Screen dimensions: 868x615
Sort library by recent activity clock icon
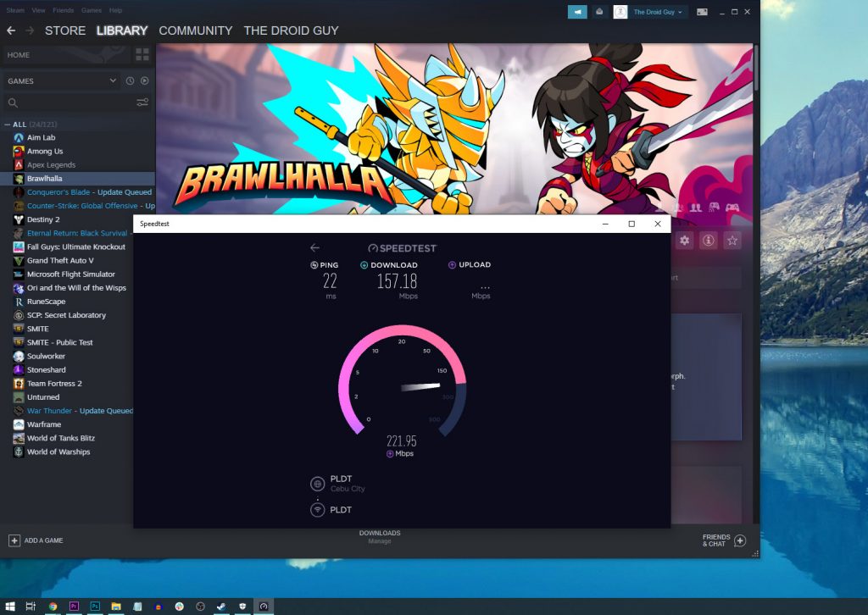click(130, 80)
